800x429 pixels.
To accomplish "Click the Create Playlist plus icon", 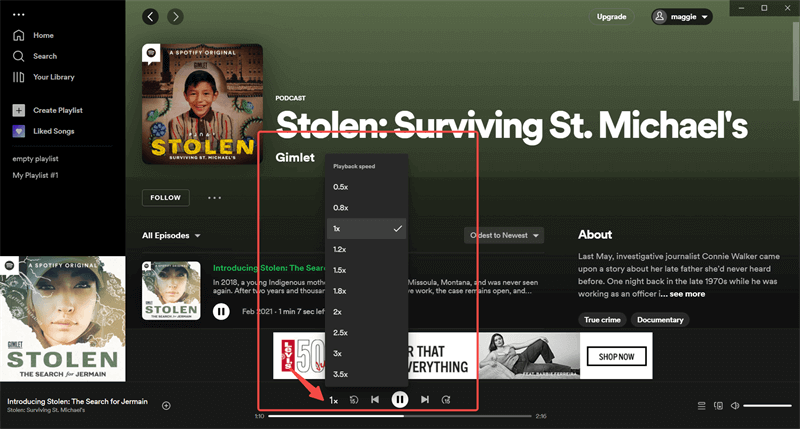I will coord(19,109).
